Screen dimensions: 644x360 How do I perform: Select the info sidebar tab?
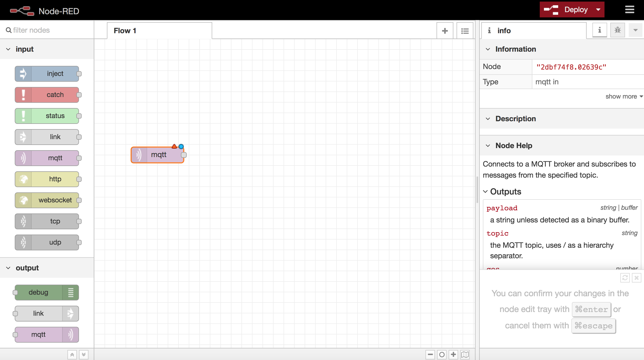[534, 31]
